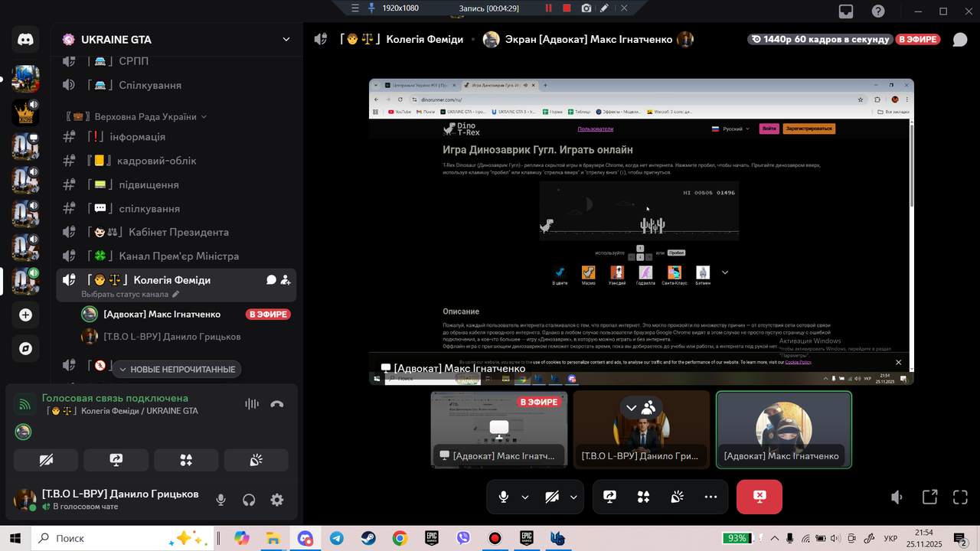This screenshot has width=980, height=551.
Task: Open Telegram from the taskbar
Action: pyautogui.click(x=337, y=539)
